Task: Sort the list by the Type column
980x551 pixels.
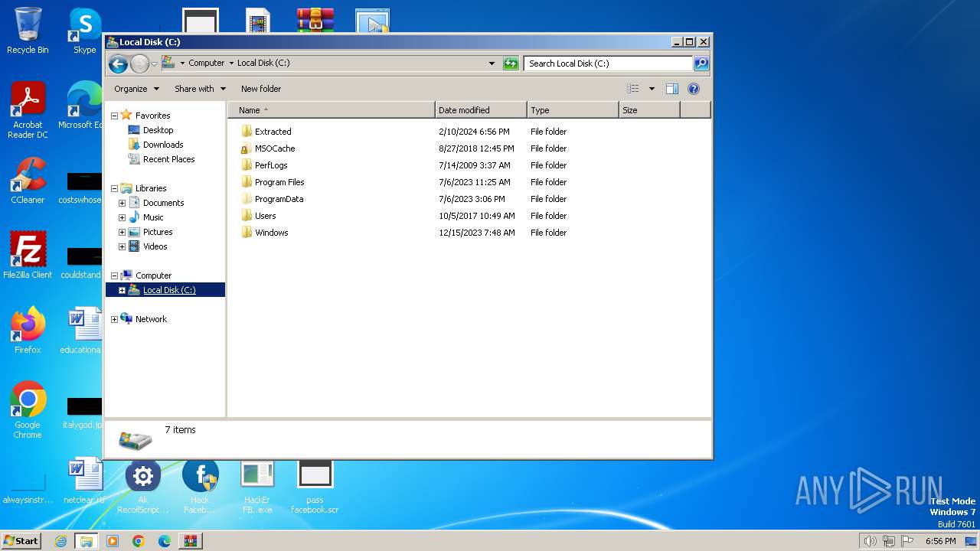Action: [x=573, y=110]
